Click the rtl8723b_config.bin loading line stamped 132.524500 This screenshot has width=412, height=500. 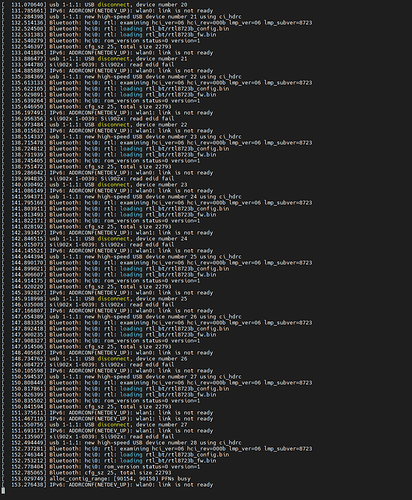click(115, 29)
